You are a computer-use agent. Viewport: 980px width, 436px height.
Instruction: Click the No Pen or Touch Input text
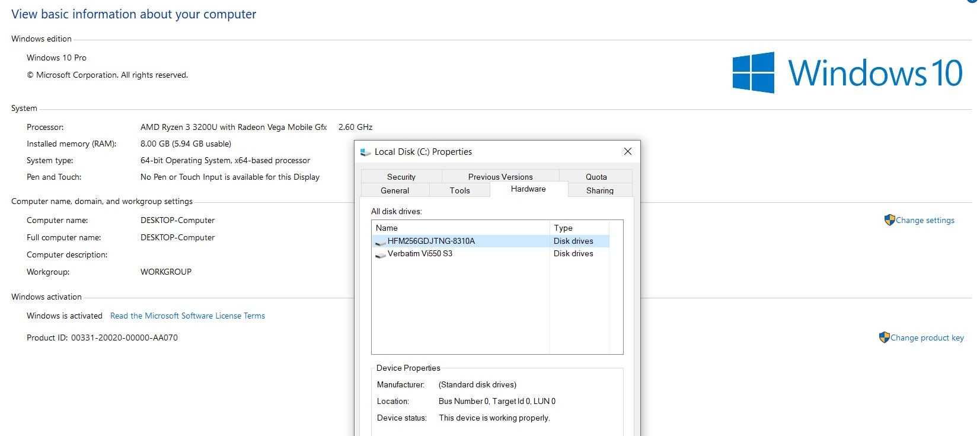coord(230,177)
